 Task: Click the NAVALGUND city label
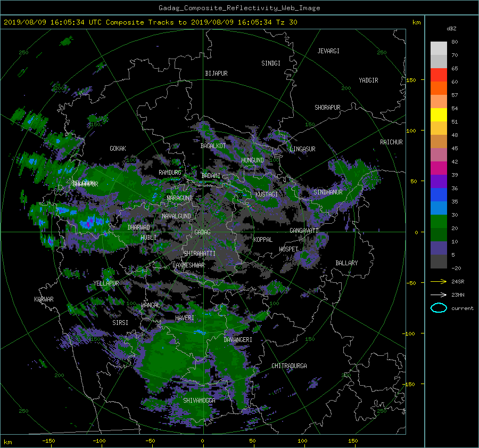pyautogui.click(x=176, y=216)
